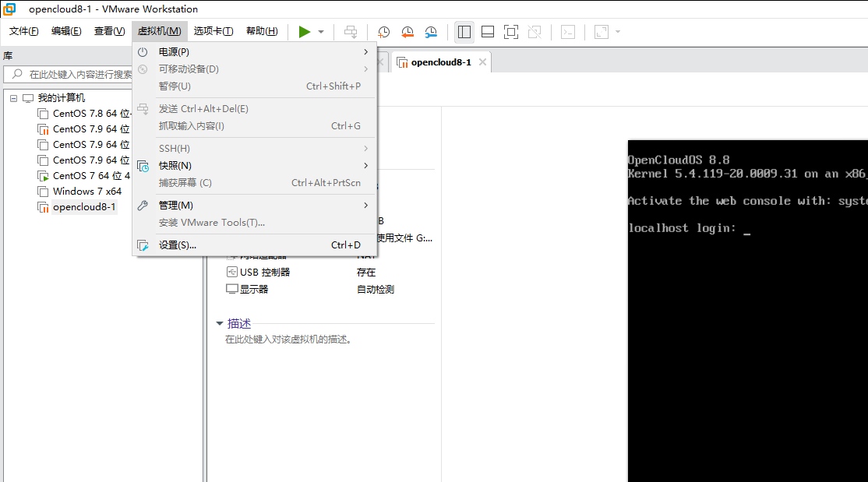868x482 pixels.
Task: Click the VMware Workstation title bar logo
Action: pyautogui.click(x=9, y=9)
